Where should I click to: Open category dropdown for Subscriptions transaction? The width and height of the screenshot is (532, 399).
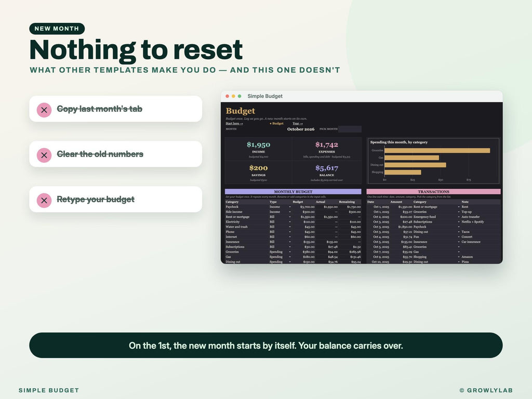pyautogui.click(x=459, y=222)
